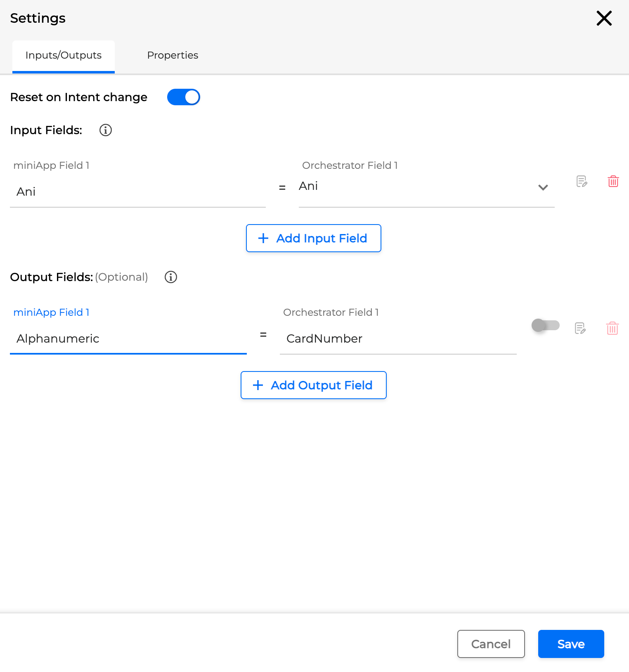Viewport: 629px width, 672px height.
Task: Click the info icon beside Input Fields
Action: [x=106, y=130]
